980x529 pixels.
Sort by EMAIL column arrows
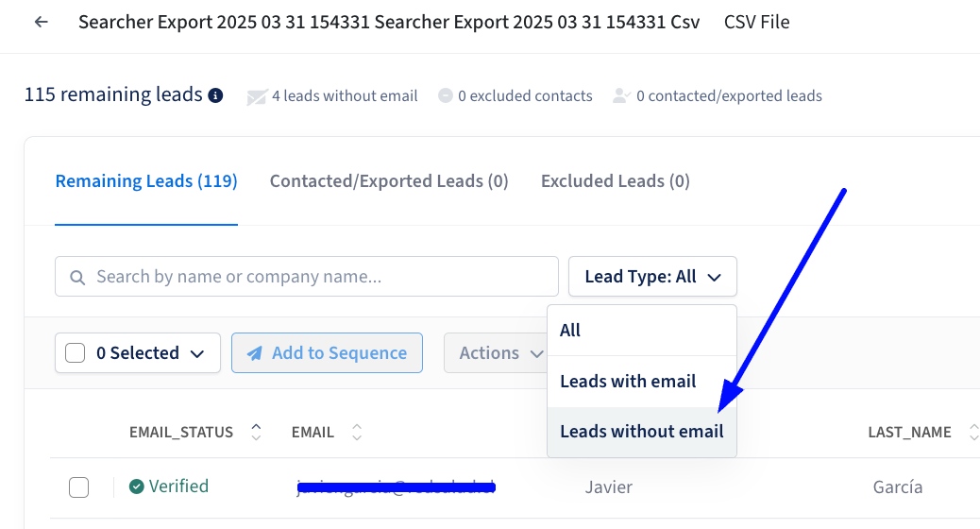click(357, 432)
